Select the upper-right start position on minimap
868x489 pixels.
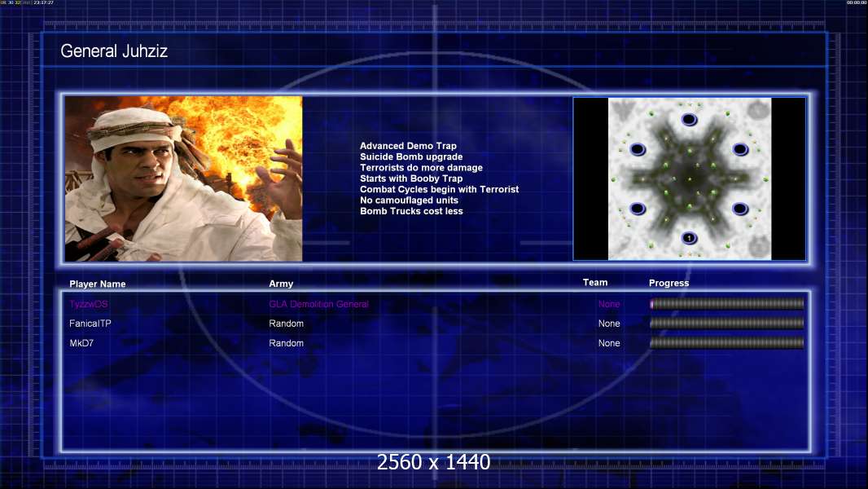point(740,149)
